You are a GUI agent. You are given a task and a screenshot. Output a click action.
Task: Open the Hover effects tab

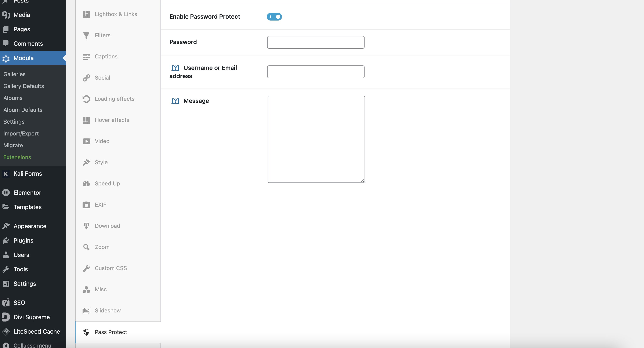[118, 120]
